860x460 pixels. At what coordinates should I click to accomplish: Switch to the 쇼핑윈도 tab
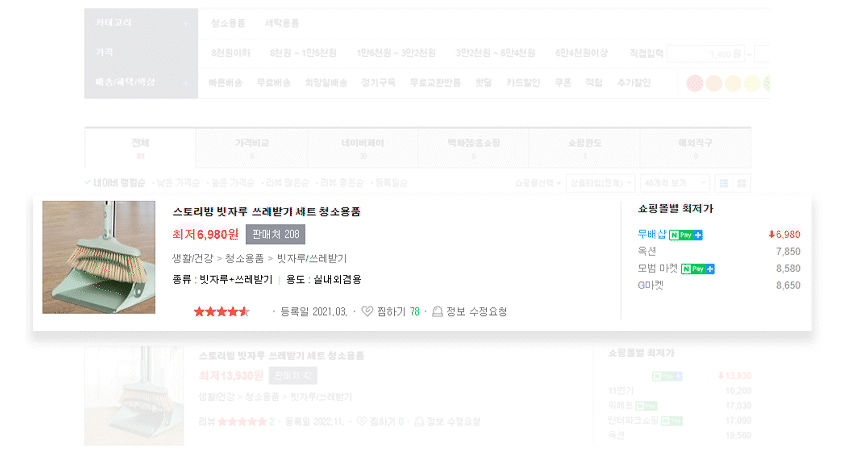pos(585,148)
